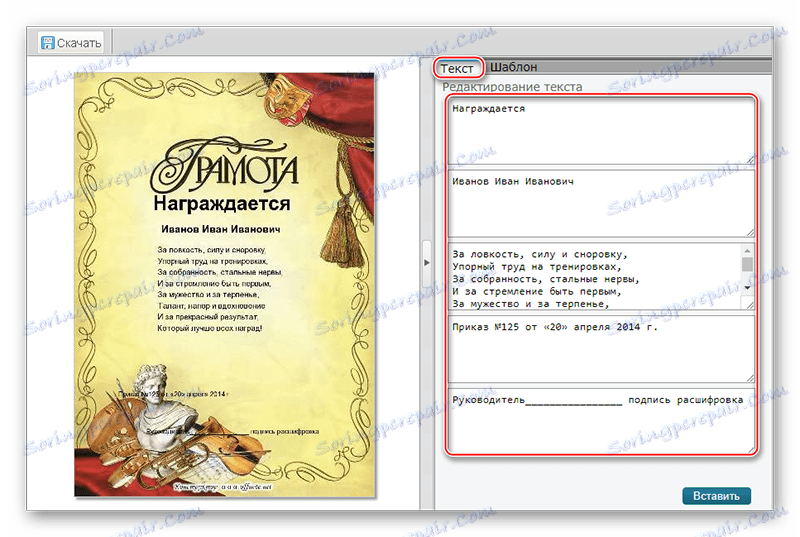The height and width of the screenshot is (537, 800).
Task: Click the Приказ №125 text field
Action: tap(602, 349)
